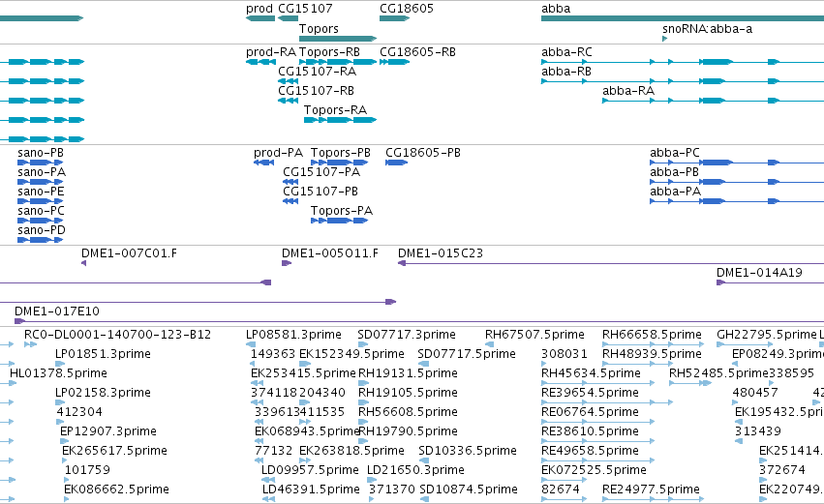
Task: Click the RH56608.5prime EST label
Action: (408, 413)
